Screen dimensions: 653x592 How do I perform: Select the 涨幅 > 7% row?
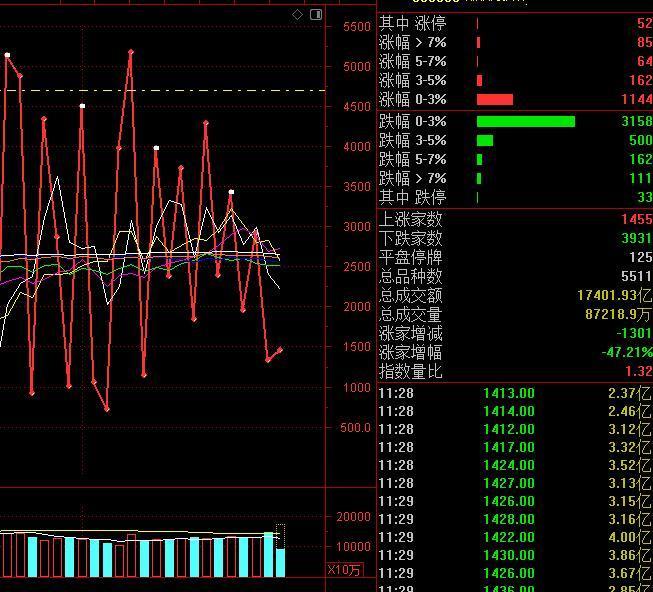click(516, 42)
